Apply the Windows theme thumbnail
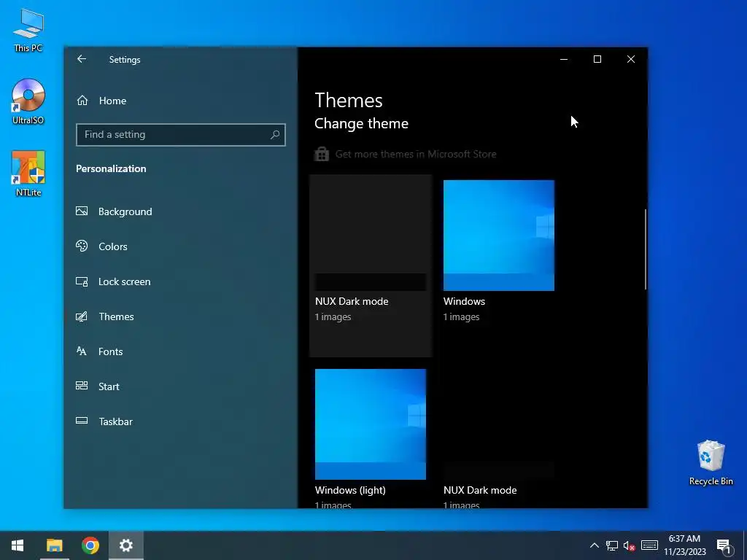Screen dimensions: 747x560 (x=499, y=236)
